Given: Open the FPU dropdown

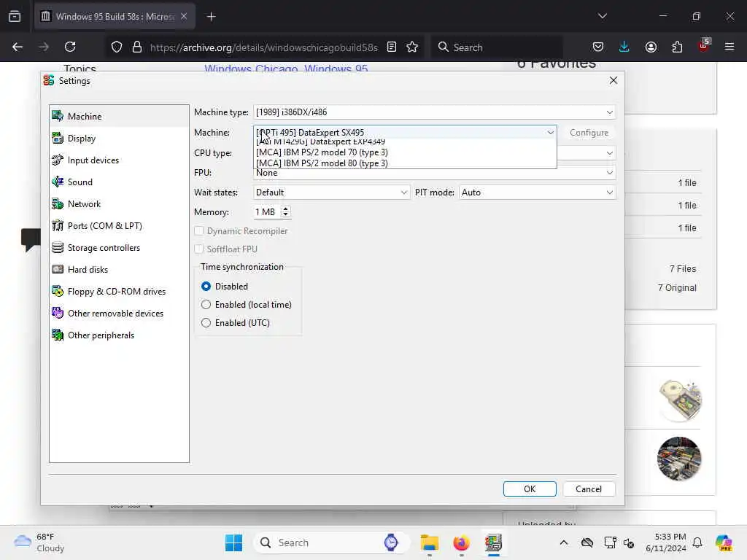Looking at the screenshot, I should [x=434, y=173].
